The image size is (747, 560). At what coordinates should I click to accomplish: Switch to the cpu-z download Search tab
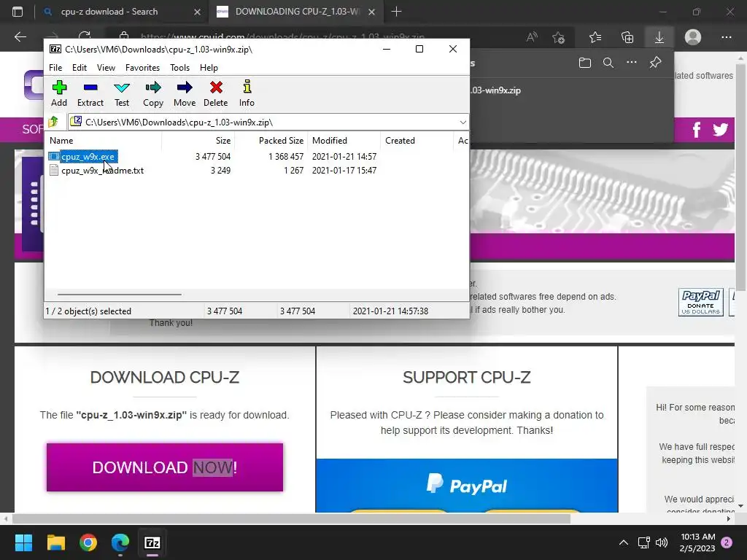click(109, 12)
